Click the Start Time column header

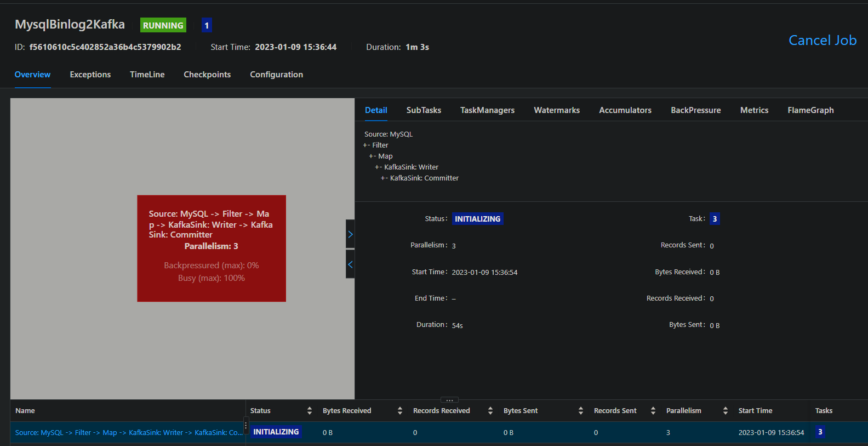[755, 411]
